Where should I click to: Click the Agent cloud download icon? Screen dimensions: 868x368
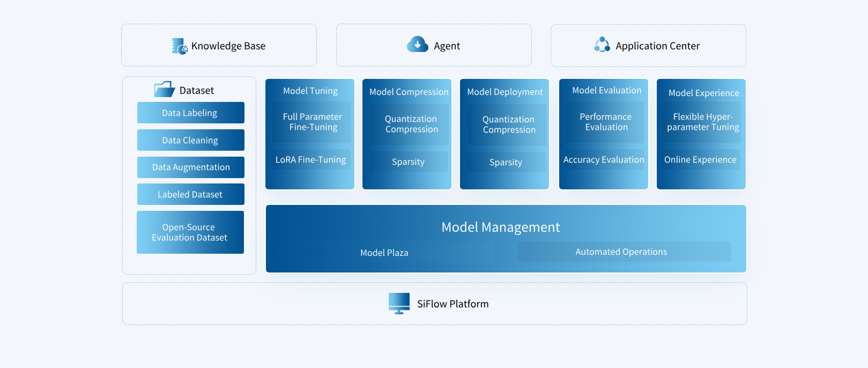[x=418, y=44]
